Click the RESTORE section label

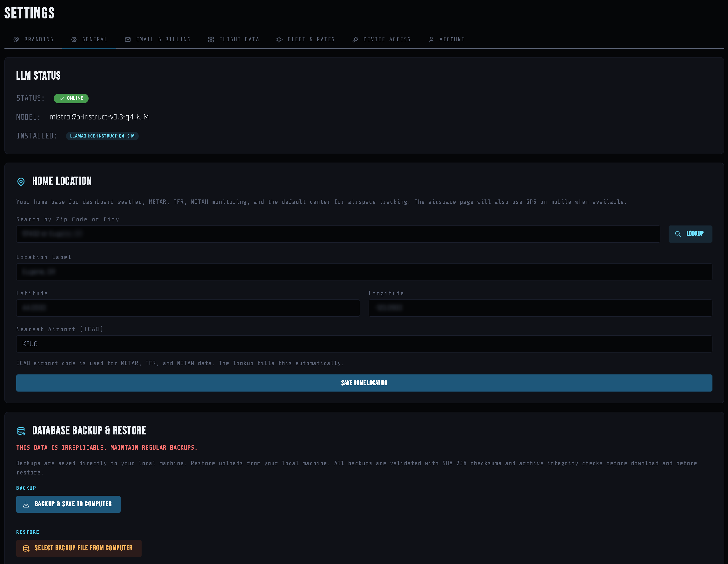pos(28,532)
